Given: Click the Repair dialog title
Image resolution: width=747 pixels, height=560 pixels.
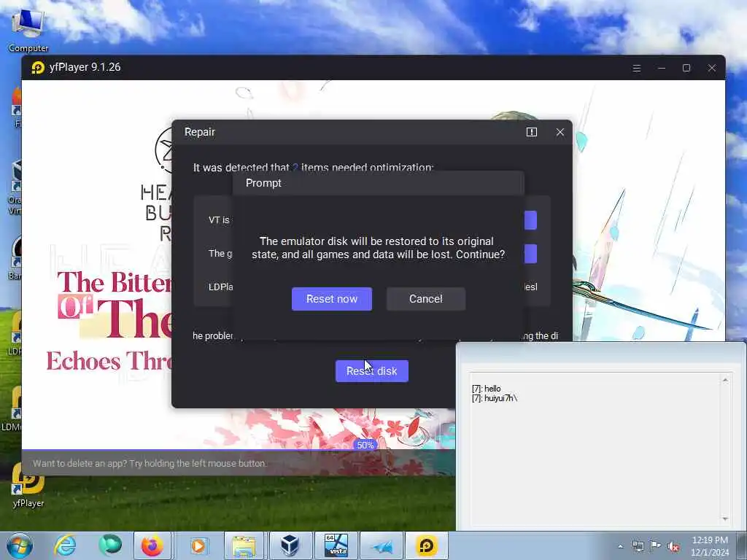Looking at the screenshot, I should point(200,132).
